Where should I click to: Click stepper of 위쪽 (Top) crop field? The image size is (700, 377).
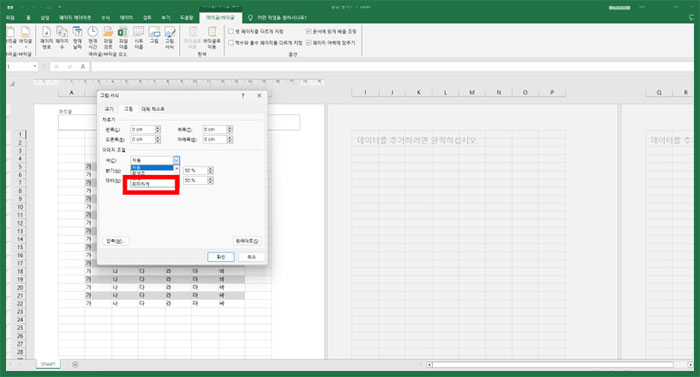(x=229, y=129)
